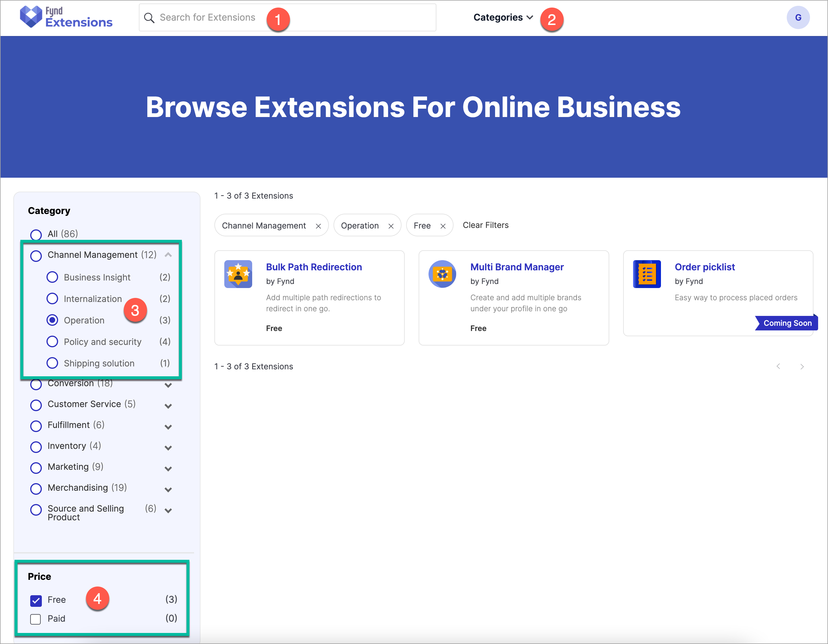This screenshot has height=644, width=828.
Task: Click the Channel Management filter chip label
Action: tap(264, 226)
